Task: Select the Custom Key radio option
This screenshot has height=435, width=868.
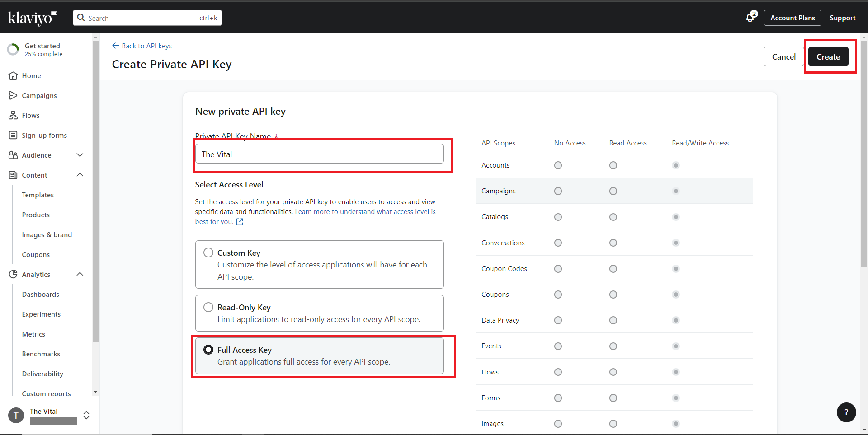Action: (208, 253)
